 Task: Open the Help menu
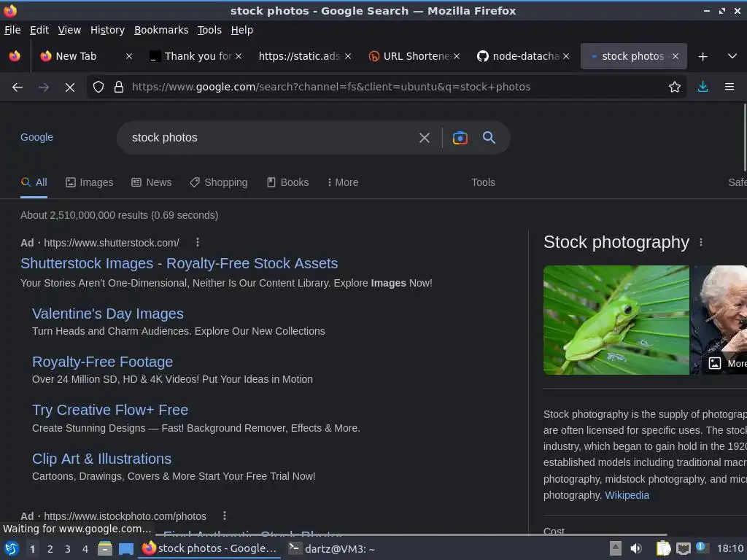point(241,30)
